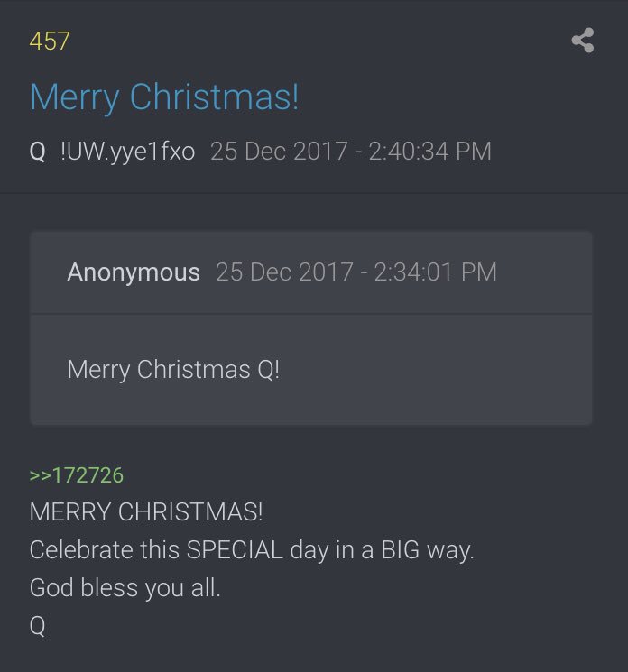
Task: Click the word "bless" in the post body
Action: pos(109,587)
